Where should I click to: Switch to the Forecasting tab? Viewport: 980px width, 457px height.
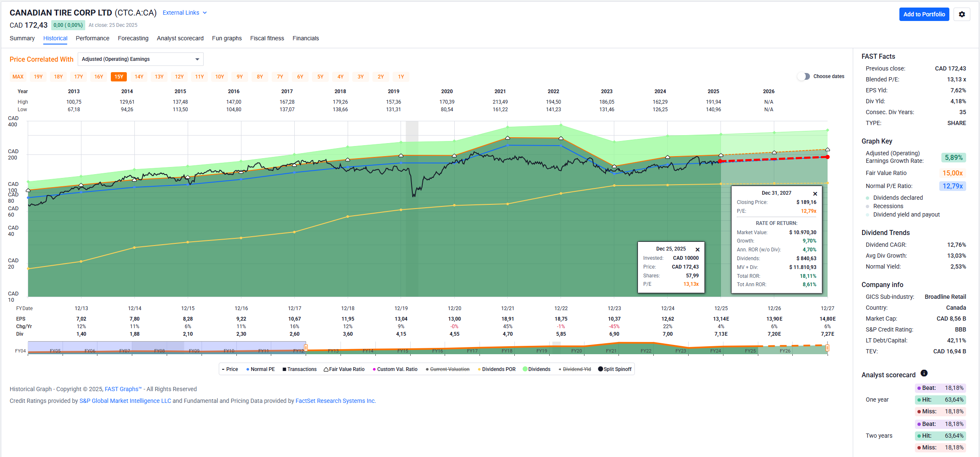[x=133, y=38]
